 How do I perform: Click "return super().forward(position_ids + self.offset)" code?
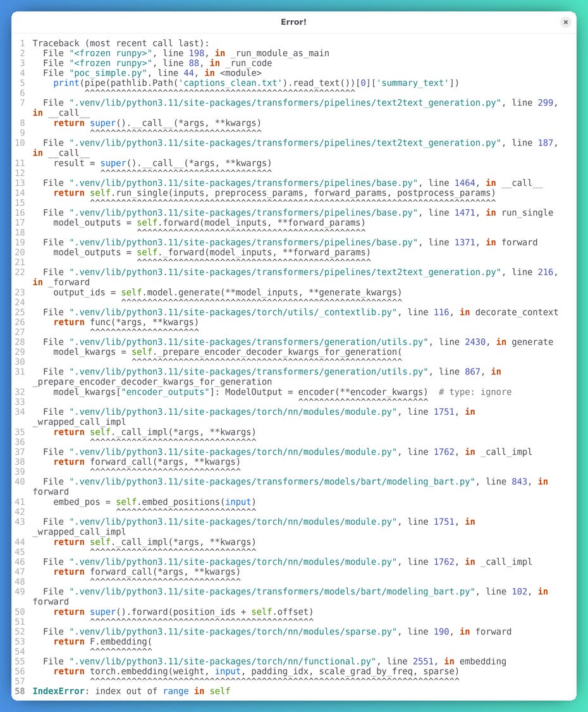tap(183, 611)
